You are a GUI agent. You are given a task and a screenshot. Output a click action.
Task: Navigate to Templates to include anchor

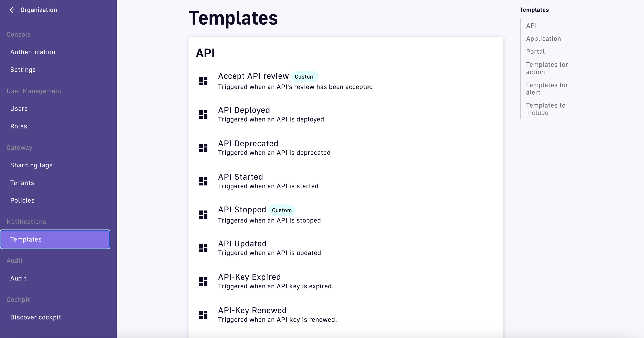point(545,109)
